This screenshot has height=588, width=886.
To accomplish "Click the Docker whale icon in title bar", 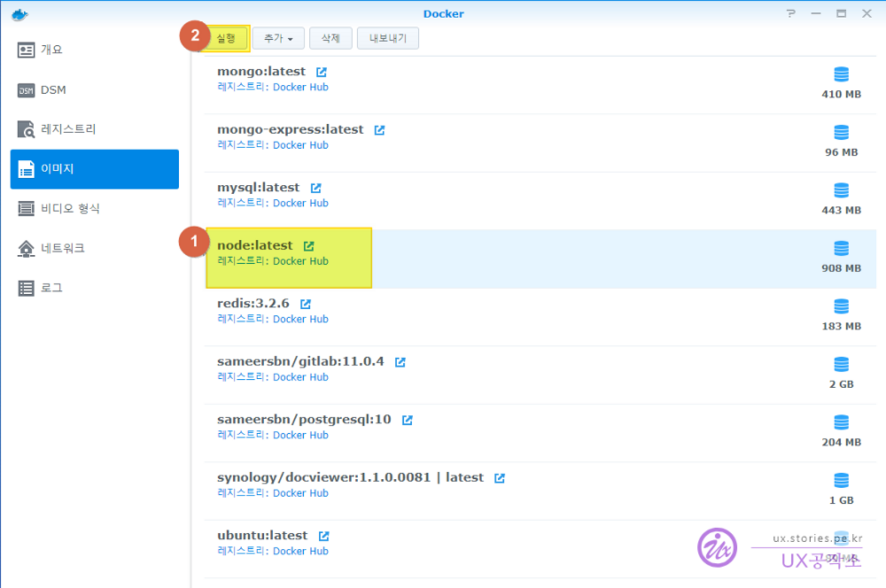I will pyautogui.click(x=20, y=14).
